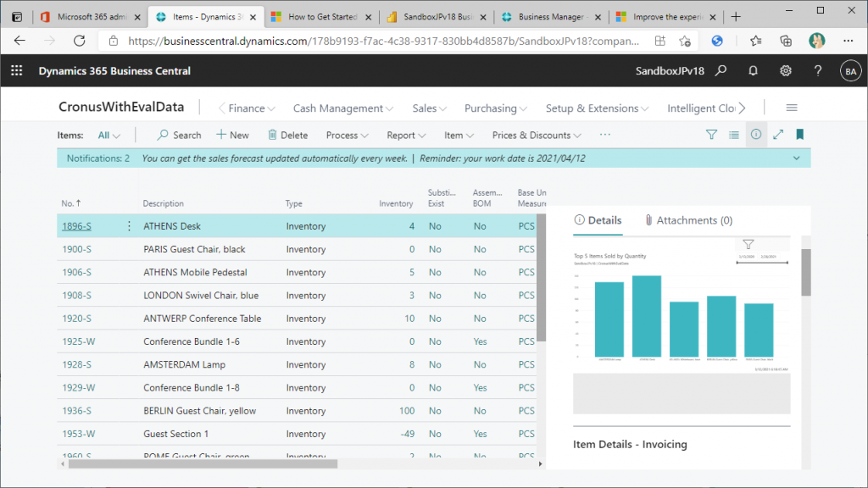This screenshot has width=868, height=488.
Task: Refresh the browser page
Action: [x=80, y=41]
